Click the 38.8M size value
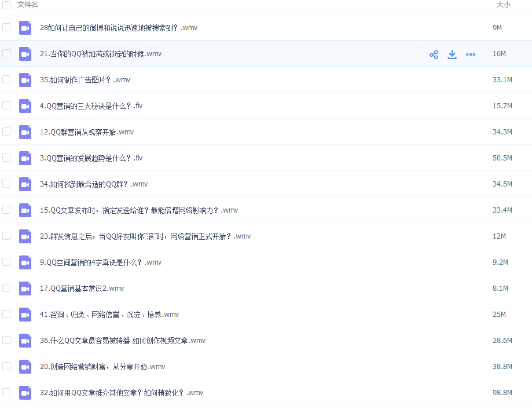532x420 pixels. coord(502,366)
